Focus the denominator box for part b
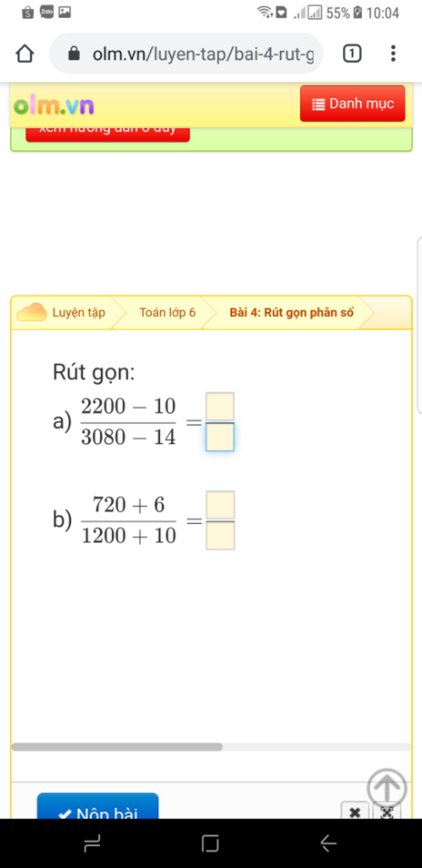 click(220, 535)
